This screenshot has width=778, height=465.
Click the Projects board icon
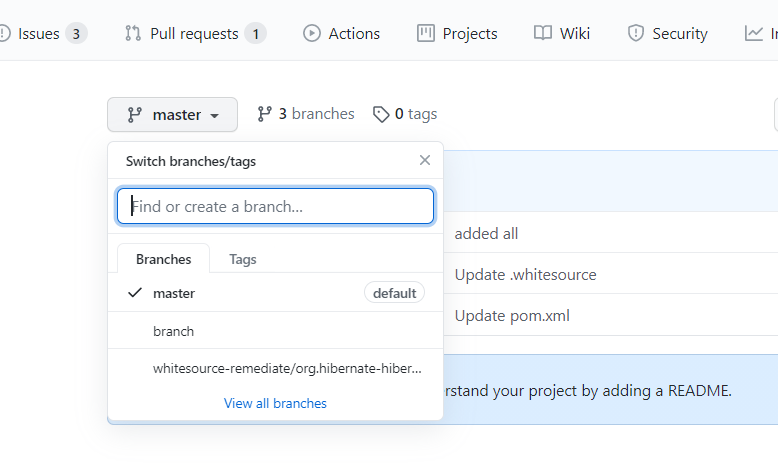pyautogui.click(x=426, y=33)
